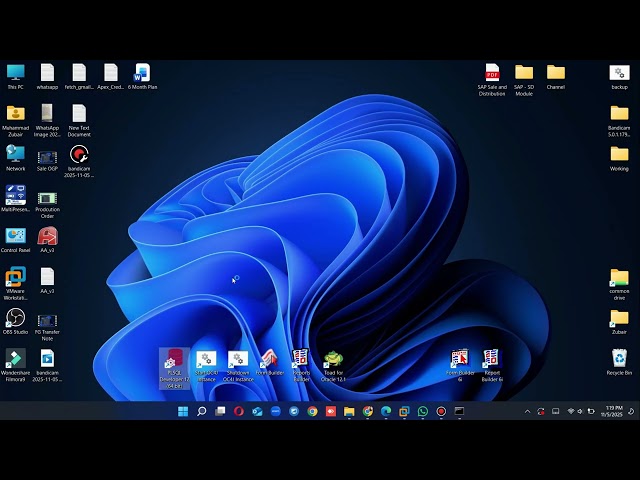
Task: Select the Sale OGP video file
Action: click(47, 161)
